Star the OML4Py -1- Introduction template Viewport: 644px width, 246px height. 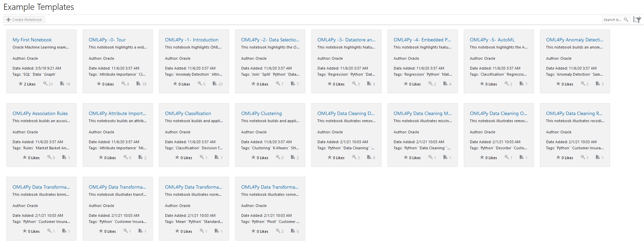(x=175, y=84)
